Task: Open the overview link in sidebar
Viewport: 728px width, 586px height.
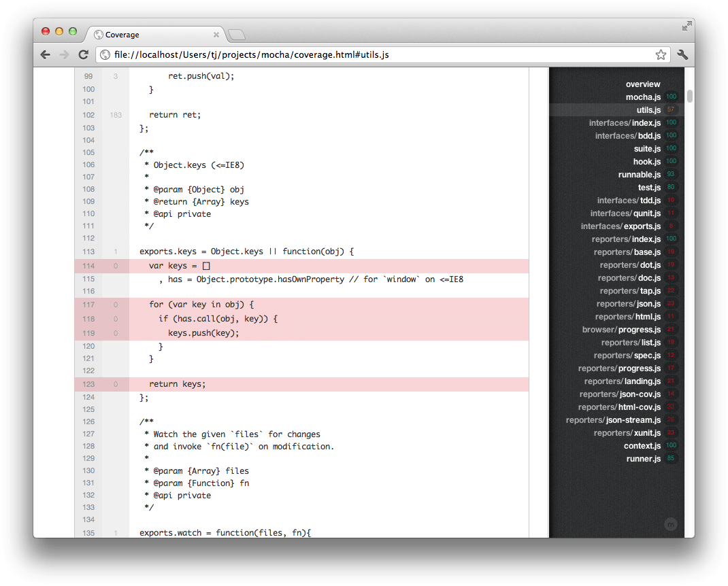Action: tap(642, 84)
